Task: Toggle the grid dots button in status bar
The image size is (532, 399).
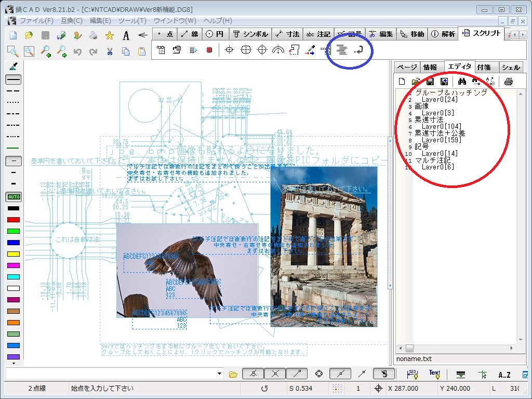Action: click(337, 389)
